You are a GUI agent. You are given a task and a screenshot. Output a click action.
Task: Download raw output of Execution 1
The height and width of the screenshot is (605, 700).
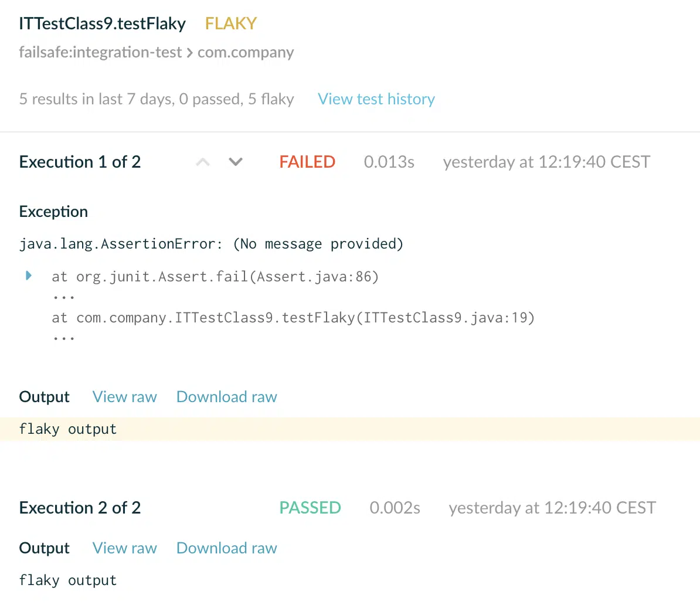tap(227, 397)
